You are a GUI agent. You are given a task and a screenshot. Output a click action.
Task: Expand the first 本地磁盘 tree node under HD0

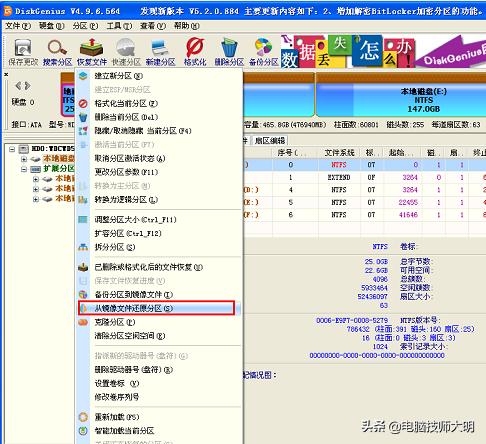(x=24, y=159)
